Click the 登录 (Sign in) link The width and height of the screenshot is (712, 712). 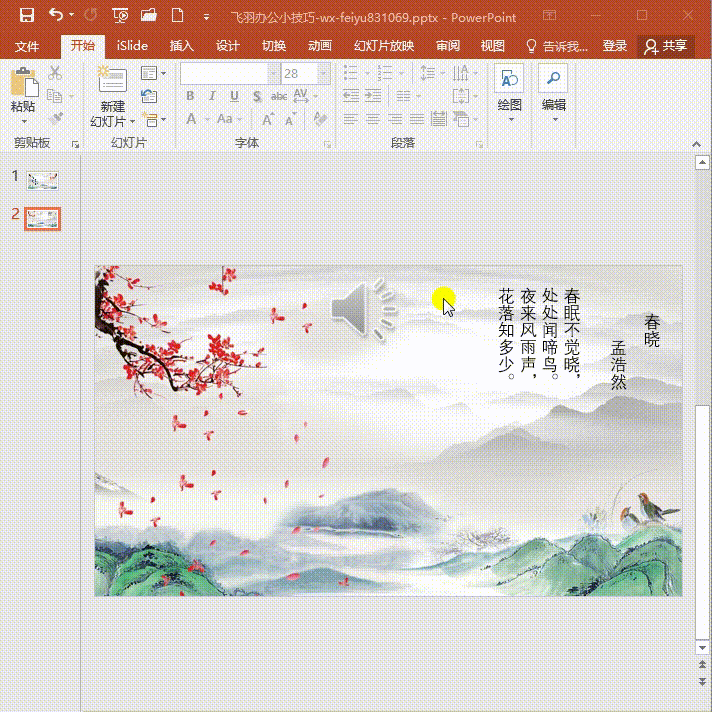615,46
